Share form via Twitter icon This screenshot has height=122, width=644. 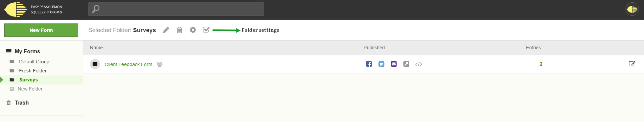coord(381,64)
